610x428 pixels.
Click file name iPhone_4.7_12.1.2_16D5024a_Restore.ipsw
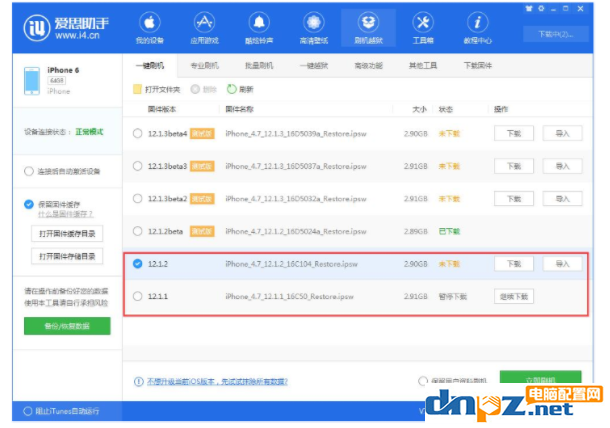pos(296,232)
